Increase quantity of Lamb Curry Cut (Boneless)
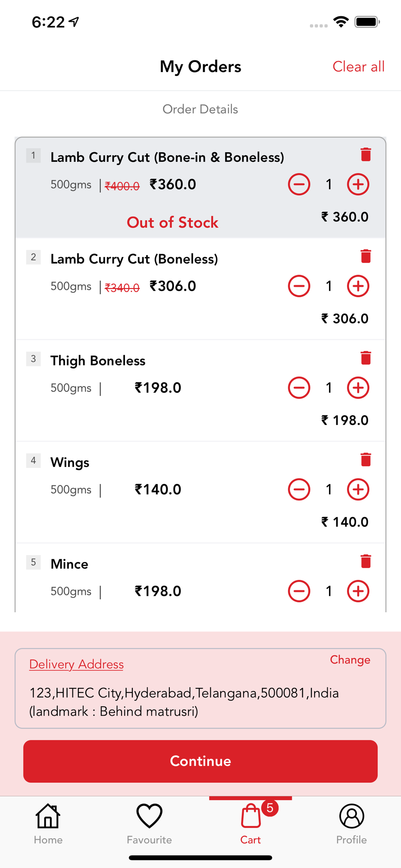Image resolution: width=401 pixels, height=868 pixels. coord(358,286)
